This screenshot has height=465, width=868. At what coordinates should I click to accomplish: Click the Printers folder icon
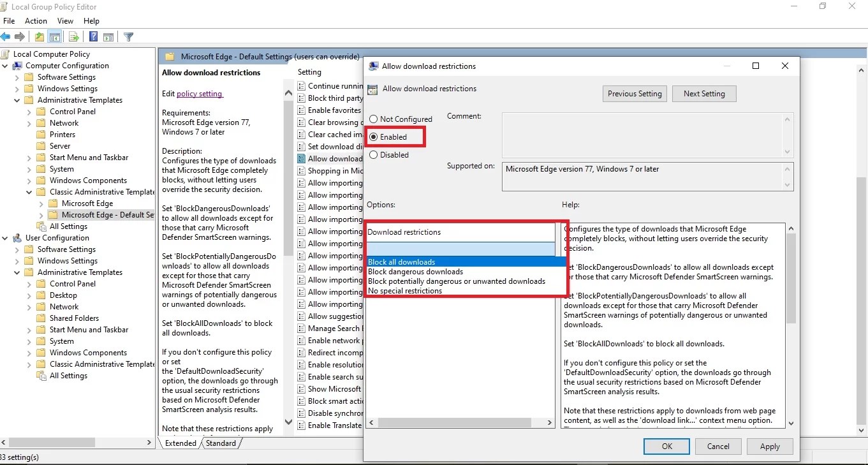click(x=42, y=135)
